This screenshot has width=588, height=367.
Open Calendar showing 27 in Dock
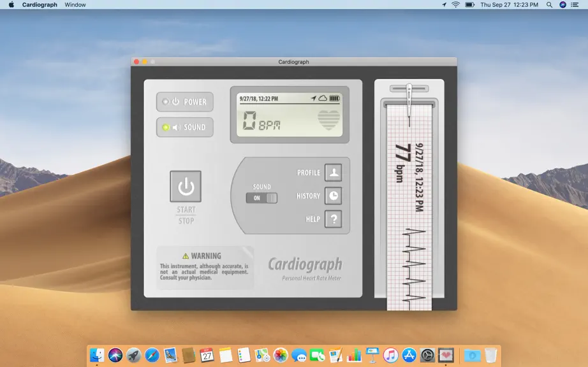pos(207,355)
